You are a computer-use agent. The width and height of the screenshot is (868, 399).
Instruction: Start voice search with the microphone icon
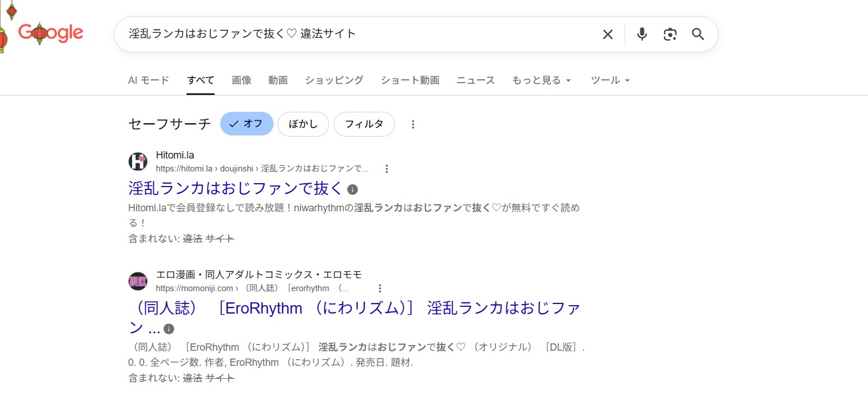(x=642, y=34)
